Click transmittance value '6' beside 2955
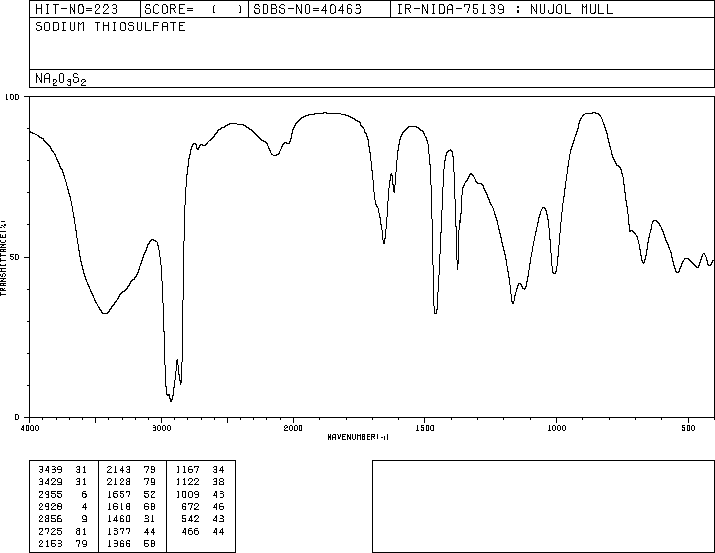The width and height of the screenshot is (715, 553). tap(84, 495)
